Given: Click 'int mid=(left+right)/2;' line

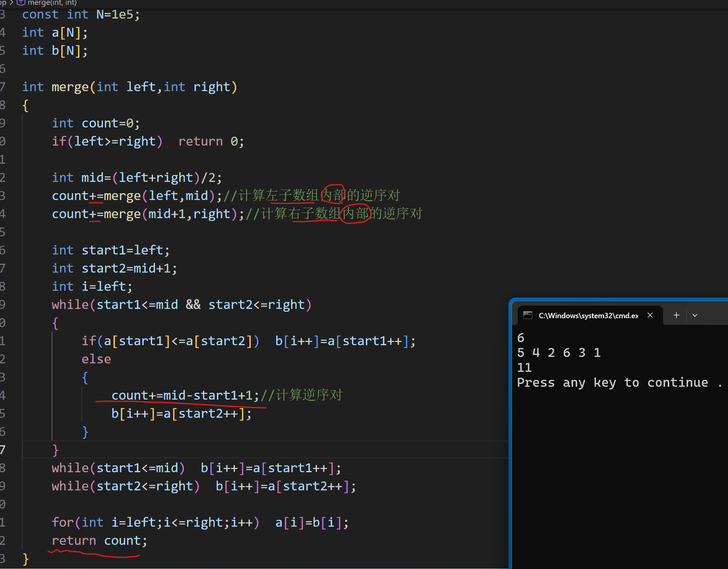Looking at the screenshot, I should tap(137, 178).
